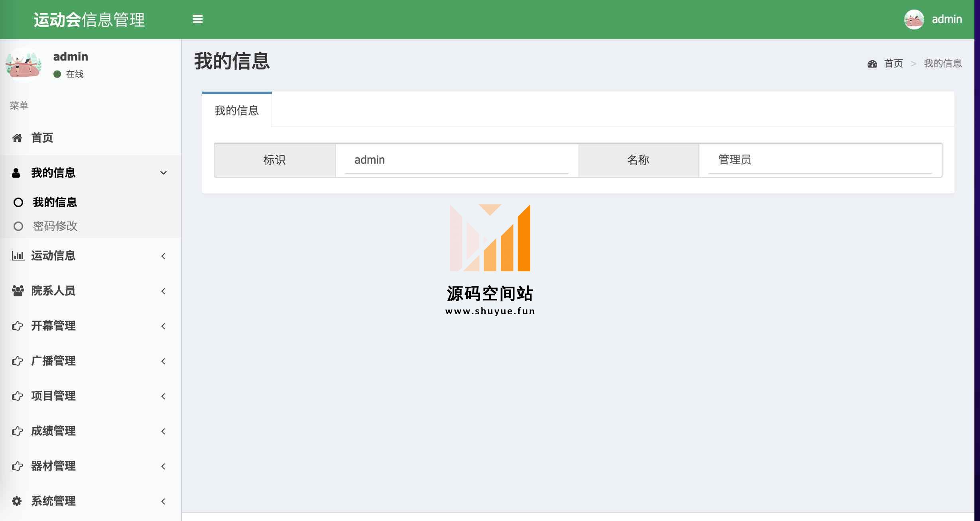This screenshot has width=980, height=521.
Task: Click the hand icon beside 广播管理
Action: pyautogui.click(x=18, y=361)
